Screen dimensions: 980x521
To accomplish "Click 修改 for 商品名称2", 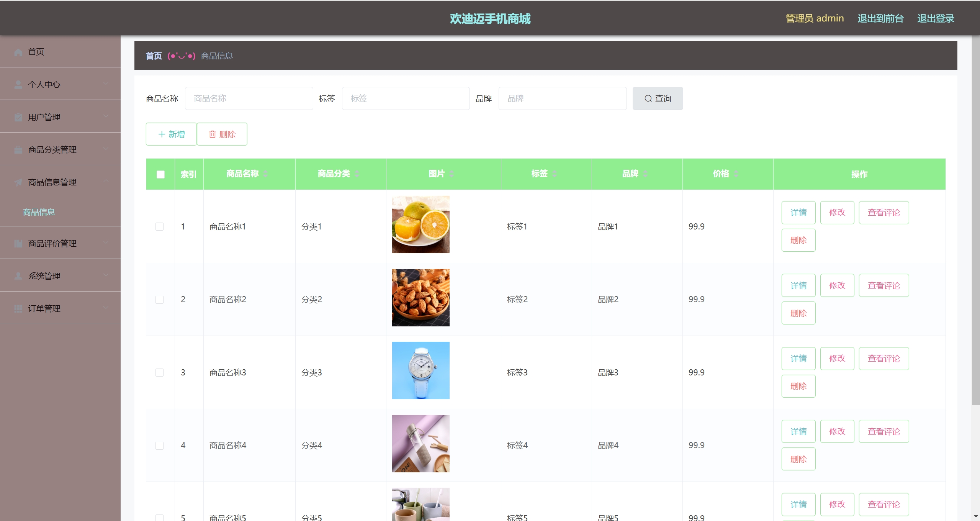I will pyautogui.click(x=837, y=285).
